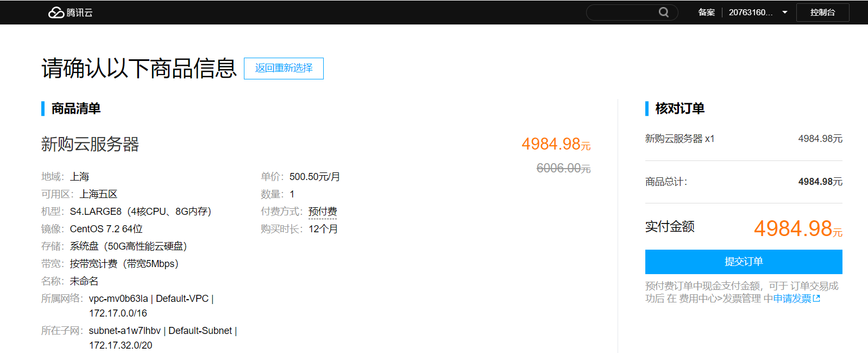
Task: Select the unit price 500.50元/月
Action: tap(315, 177)
